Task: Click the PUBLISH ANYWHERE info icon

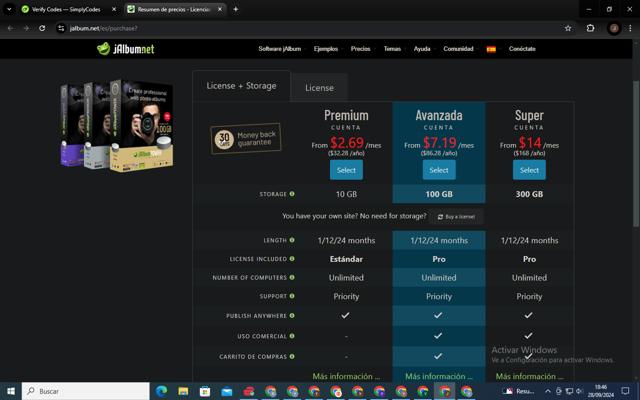Action: coord(292,316)
